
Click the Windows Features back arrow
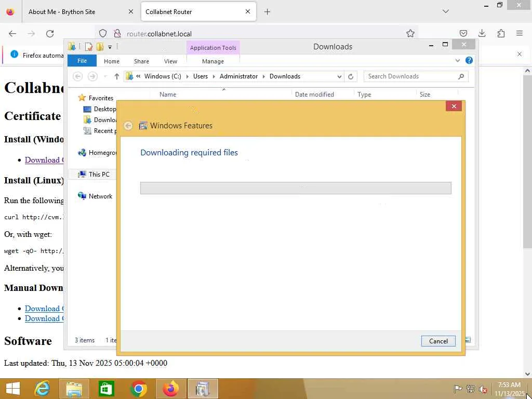point(128,126)
